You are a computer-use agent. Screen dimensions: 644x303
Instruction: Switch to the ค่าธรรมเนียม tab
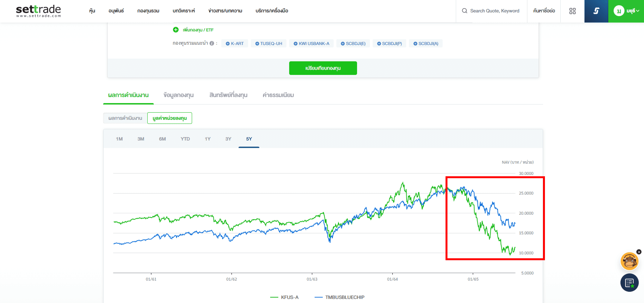click(278, 95)
